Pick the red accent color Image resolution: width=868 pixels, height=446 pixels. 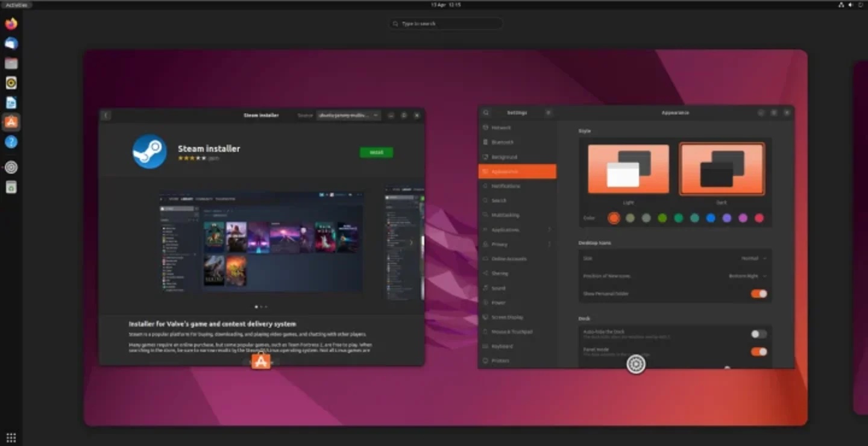point(759,218)
